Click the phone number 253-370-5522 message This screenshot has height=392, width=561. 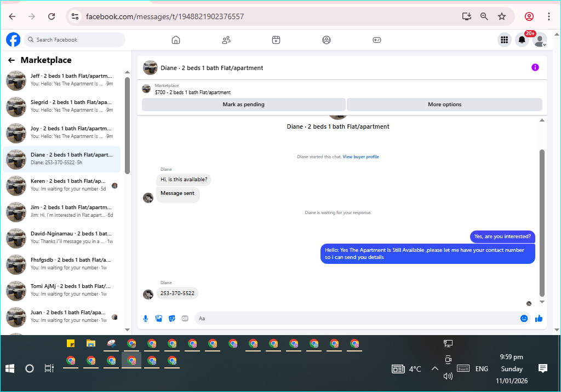(x=177, y=293)
